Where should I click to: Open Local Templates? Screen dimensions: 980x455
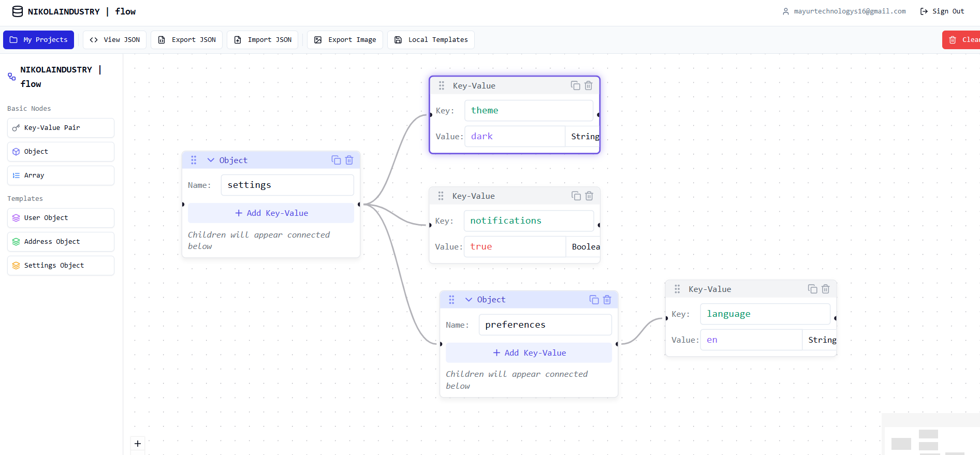click(x=431, y=40)
